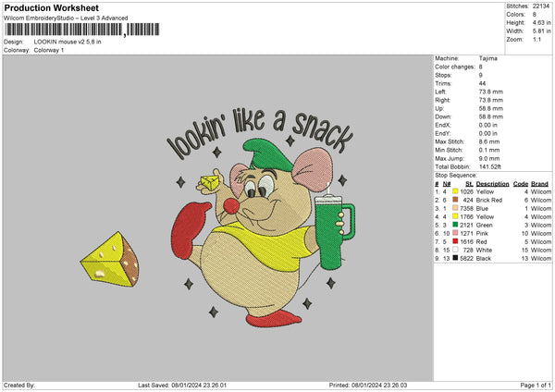
Task: Click the large cheese wedge in the preview
Action: 110,259
